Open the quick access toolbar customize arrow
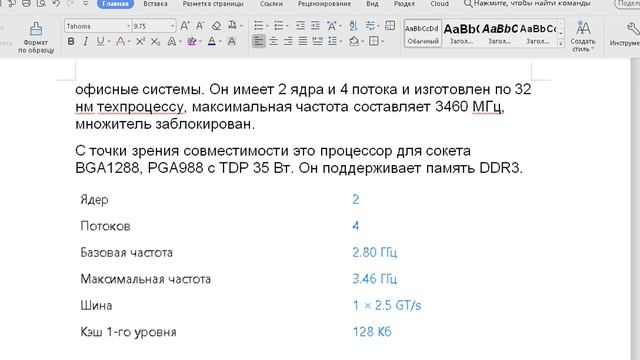This screenshot has width=640, height=360. point(85,4)
